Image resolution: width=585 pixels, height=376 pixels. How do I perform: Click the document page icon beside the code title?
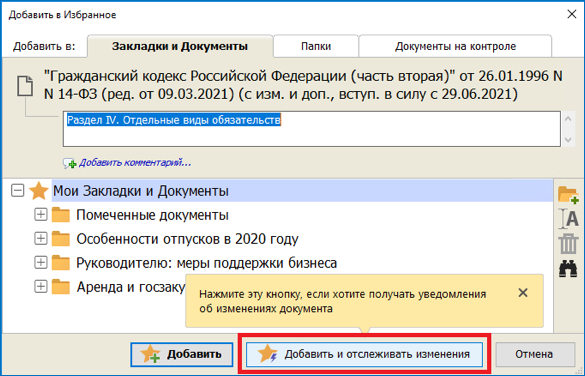tap(25, 86)
